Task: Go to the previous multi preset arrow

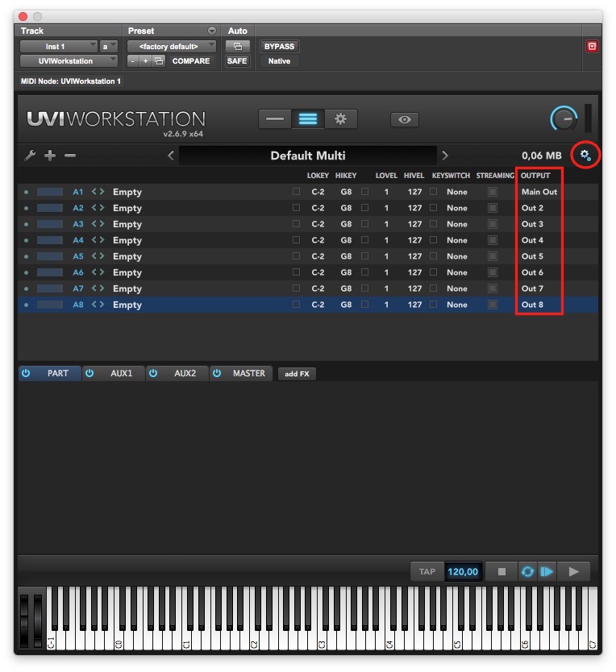Action: click(171, 156)
